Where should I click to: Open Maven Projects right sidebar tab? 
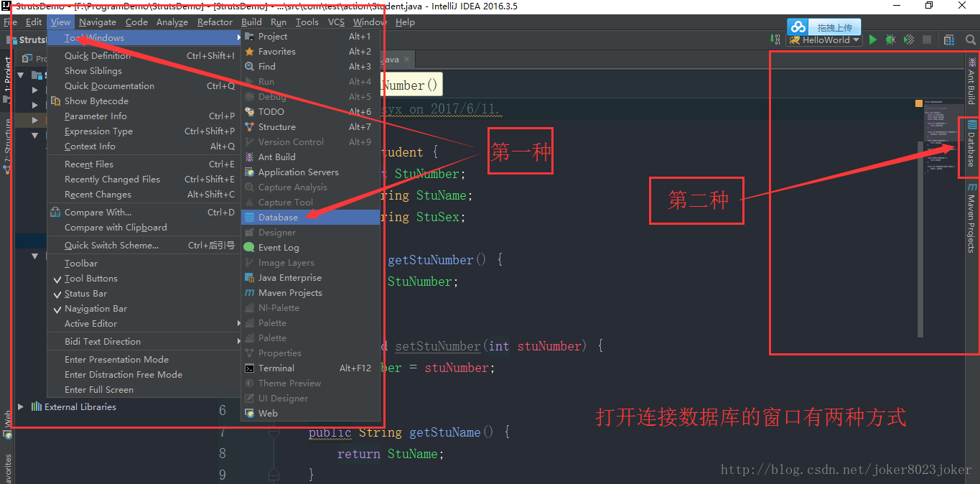[x=972, y=218]
